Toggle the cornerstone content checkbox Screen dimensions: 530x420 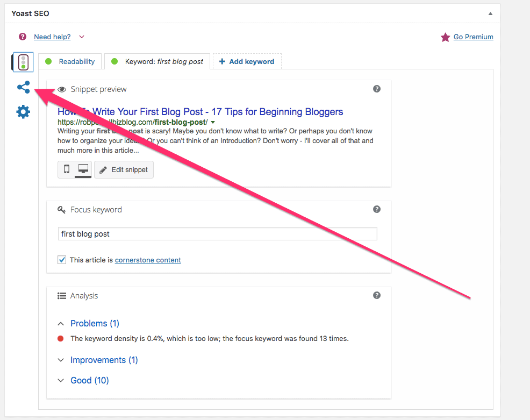(x=61, y=260)
